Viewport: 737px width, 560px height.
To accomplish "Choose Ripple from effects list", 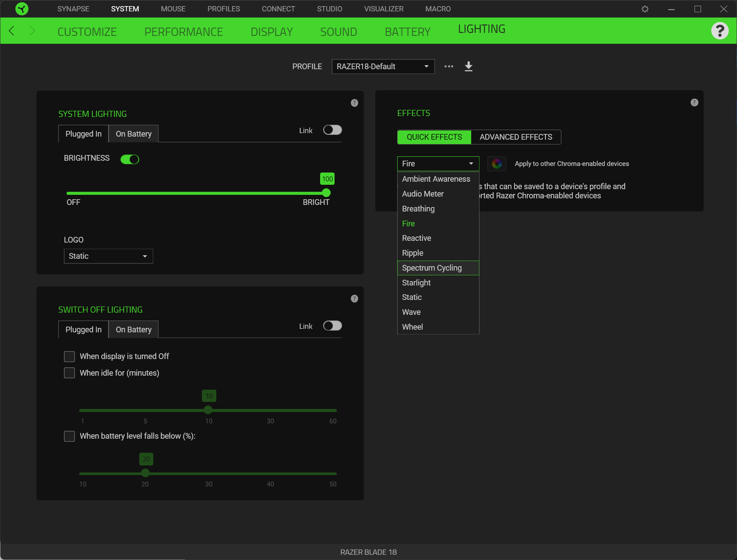I will 438,253.
